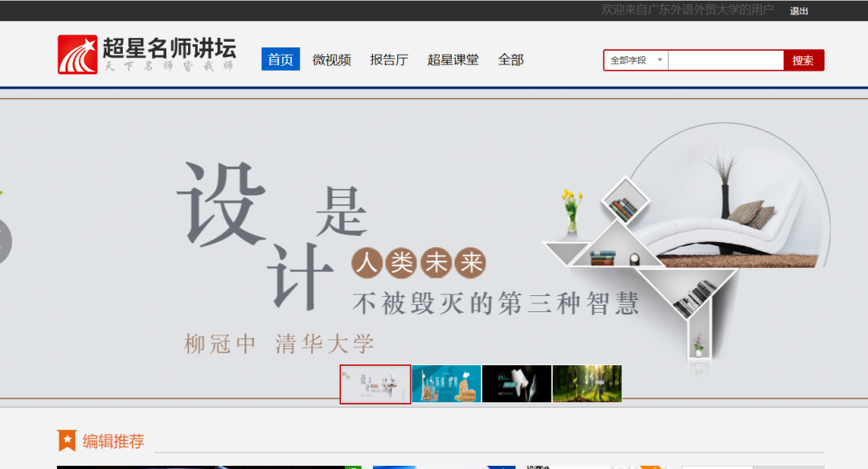868x469 pixels.
Task: Switch to the 微视频 section
Action: click(332, 60)
